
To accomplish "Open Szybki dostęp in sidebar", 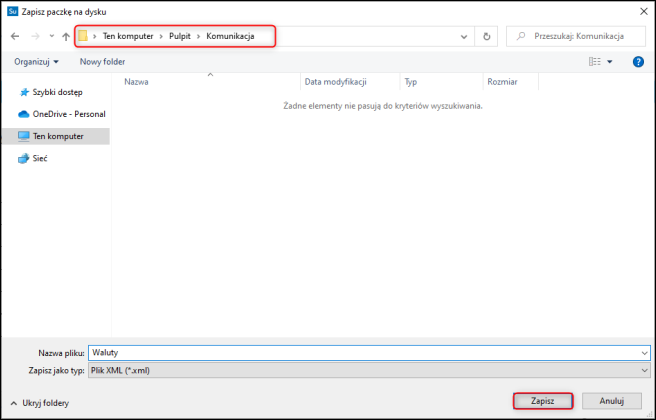I will [x=57, y=92].
